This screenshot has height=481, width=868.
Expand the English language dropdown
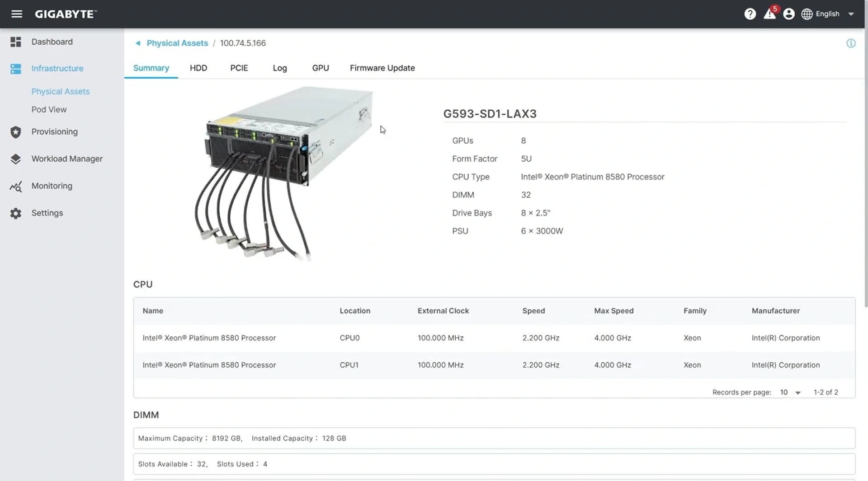coord(851,14)
